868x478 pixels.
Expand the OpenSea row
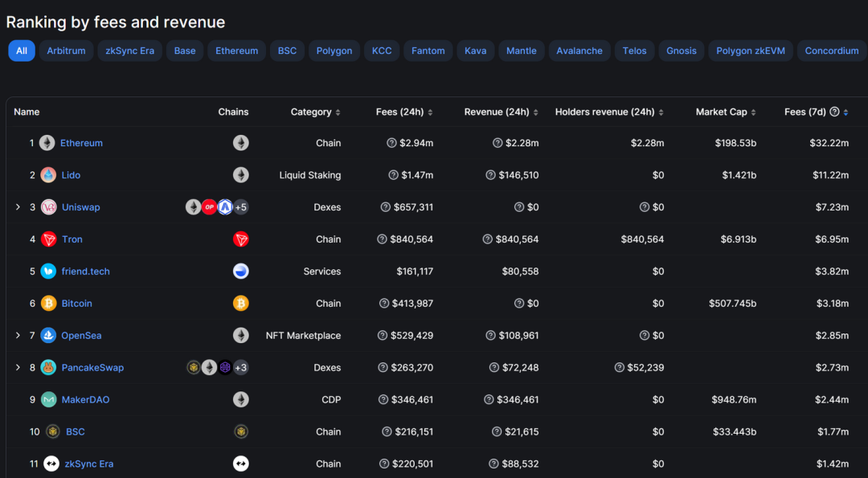18,335
